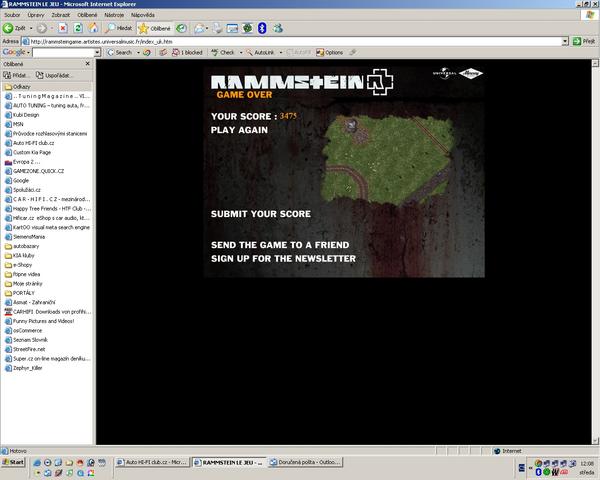Stop page loading with the red X icon
The width and height of the screenshot is (600, 480).
click(x=63, y=28)
